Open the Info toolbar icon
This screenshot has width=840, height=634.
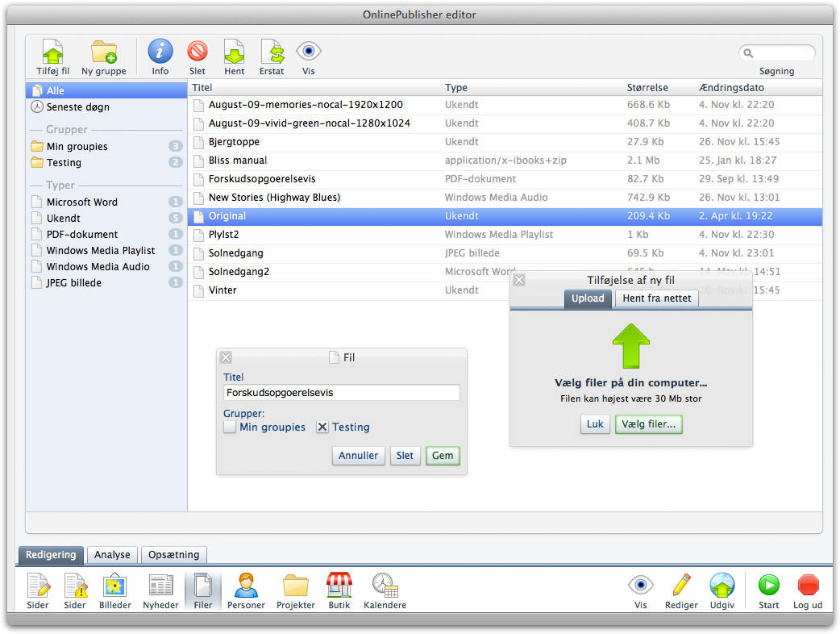coord(160,52)
